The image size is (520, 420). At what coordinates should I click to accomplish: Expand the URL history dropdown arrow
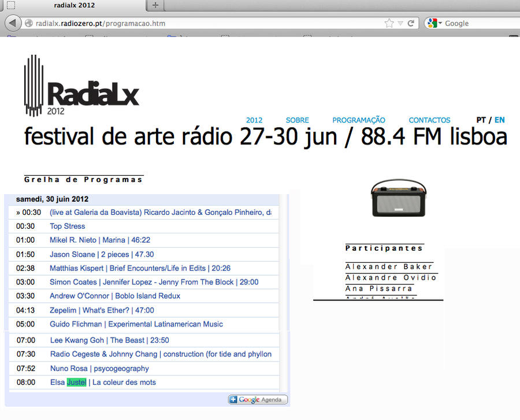point(400,24)
